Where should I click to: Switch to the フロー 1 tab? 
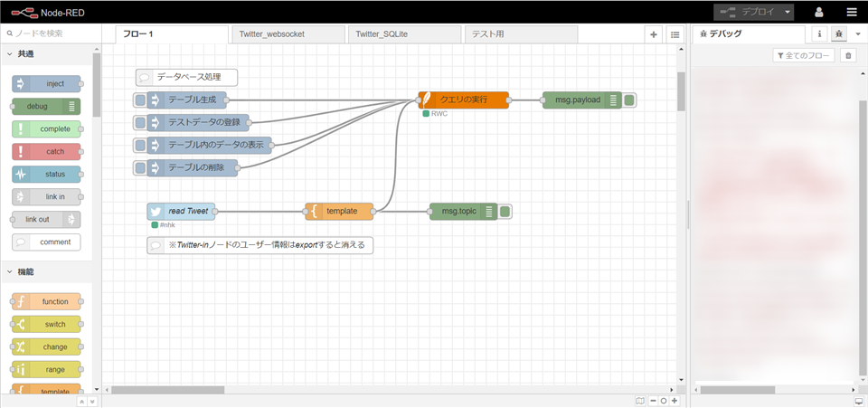172,34
